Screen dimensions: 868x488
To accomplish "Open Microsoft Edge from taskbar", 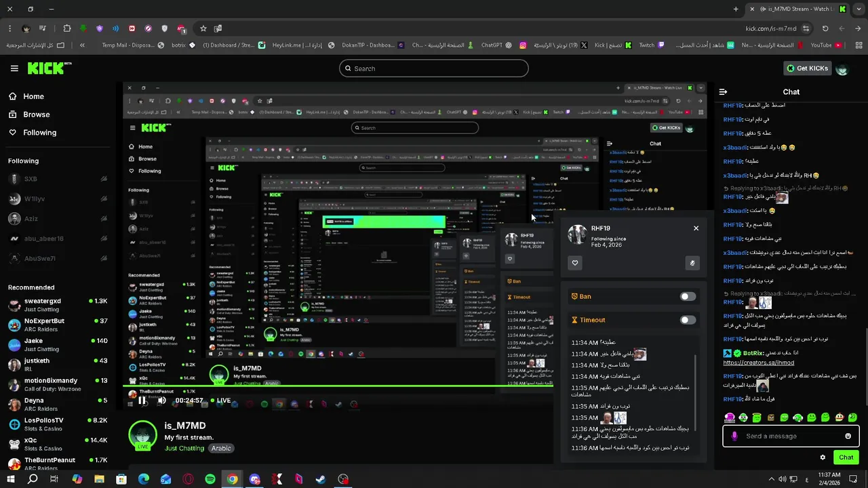I will 144,479.
